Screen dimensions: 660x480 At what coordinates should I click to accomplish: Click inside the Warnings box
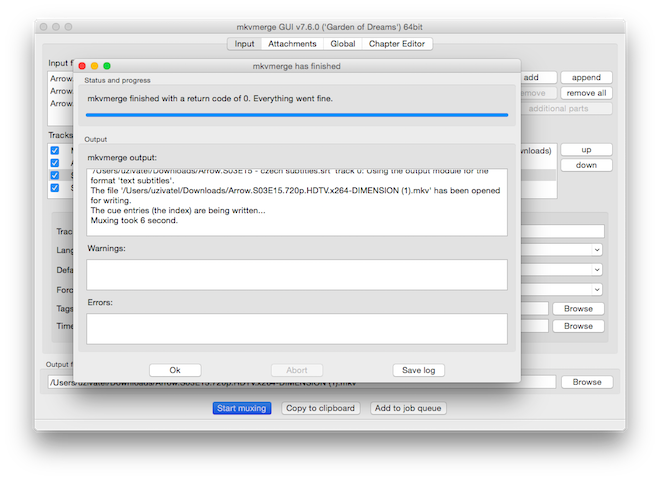pos(297,275)
